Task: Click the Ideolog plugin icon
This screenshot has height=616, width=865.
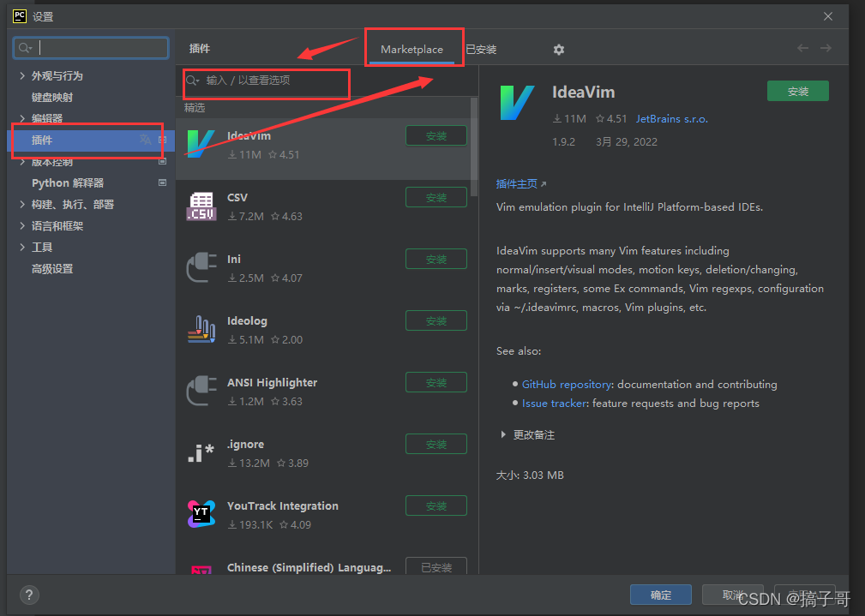Action: [201, 329]
